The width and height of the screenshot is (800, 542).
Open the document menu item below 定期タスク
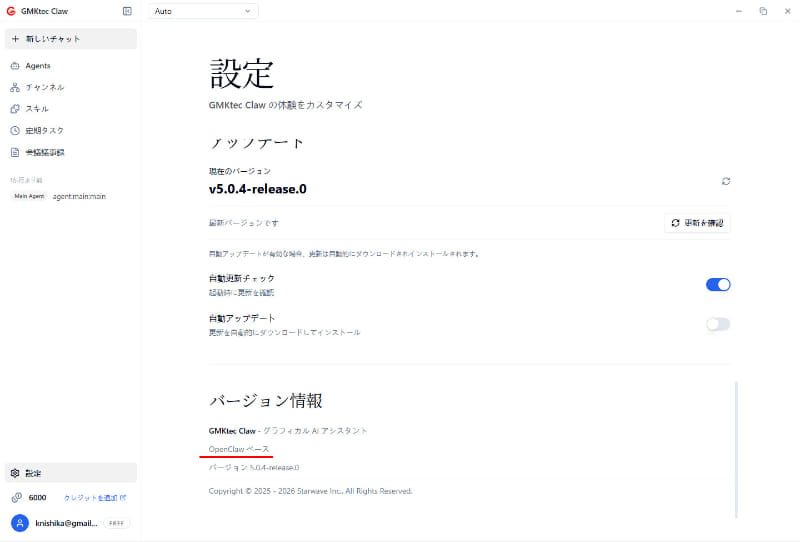70,153
